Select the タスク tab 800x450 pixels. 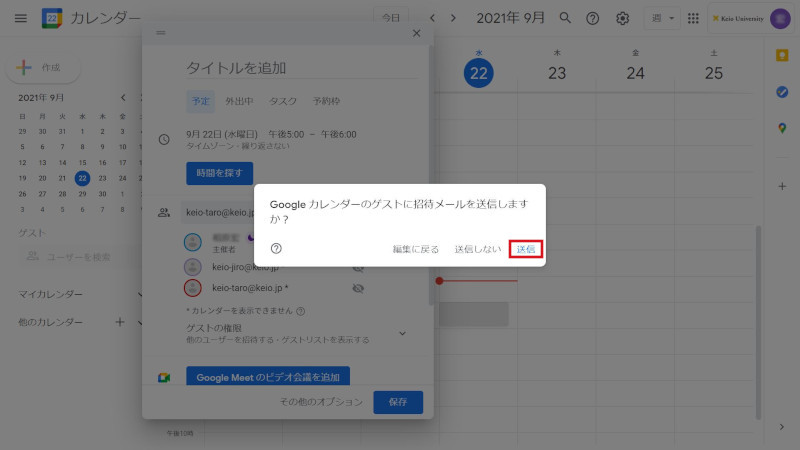pos(283,101)
